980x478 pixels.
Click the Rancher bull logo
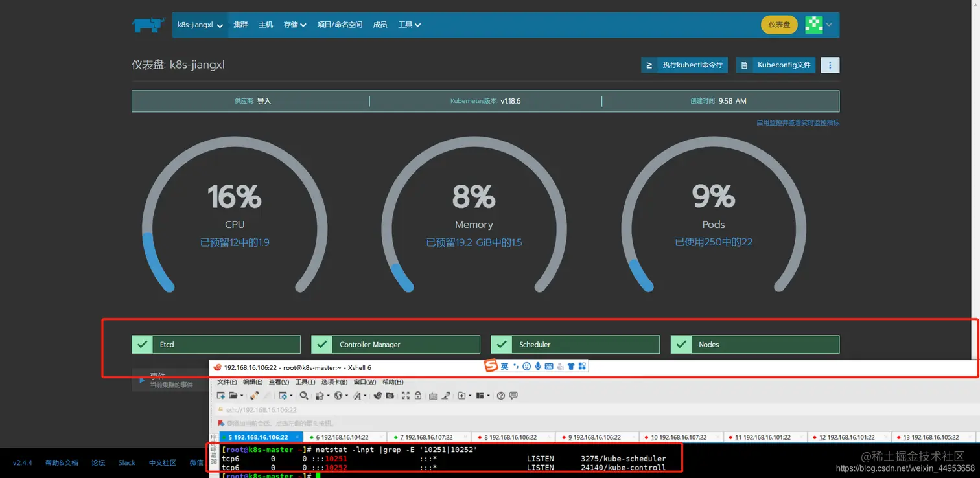(x=149, y=25)
